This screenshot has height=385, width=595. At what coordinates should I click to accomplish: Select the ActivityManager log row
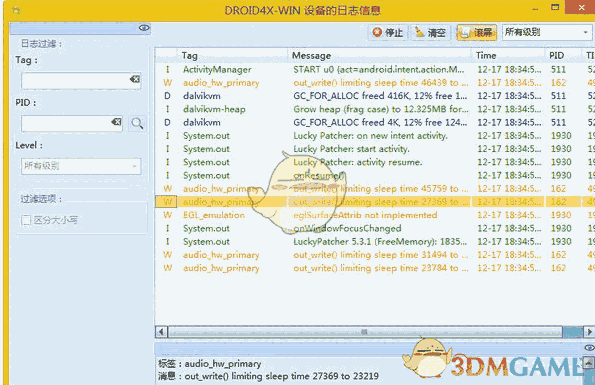click(x=375, y=69)
